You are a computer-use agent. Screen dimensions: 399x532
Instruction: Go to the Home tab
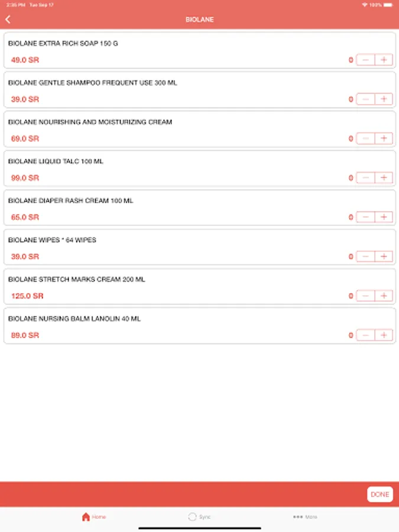pos(94,517)
